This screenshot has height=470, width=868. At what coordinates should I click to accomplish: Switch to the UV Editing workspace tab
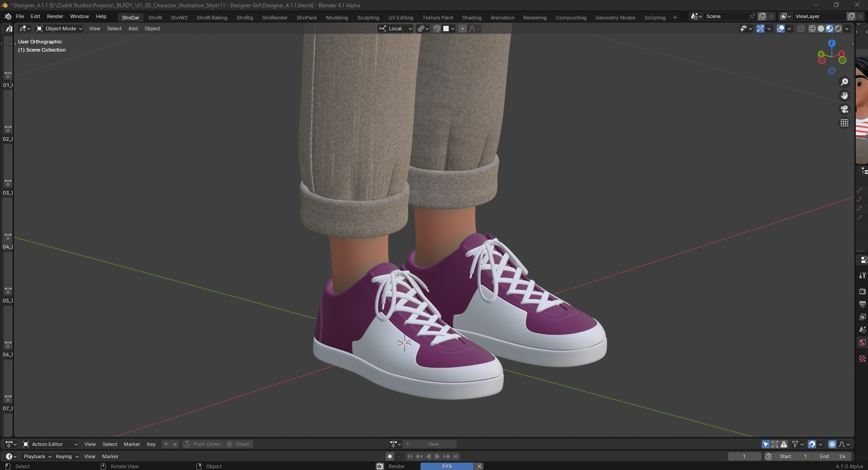pyautogui.click(x=401, y=18)
